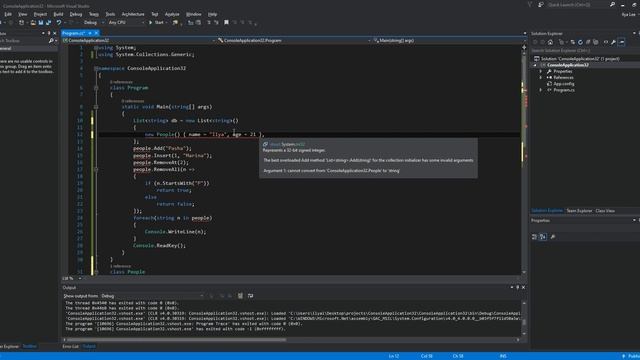Click Solution Explorer Properties wrench icon

tap(613, 42)
